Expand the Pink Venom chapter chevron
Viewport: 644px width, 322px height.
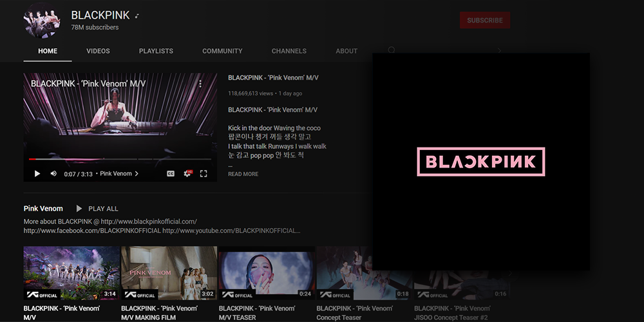pos(137,174)
